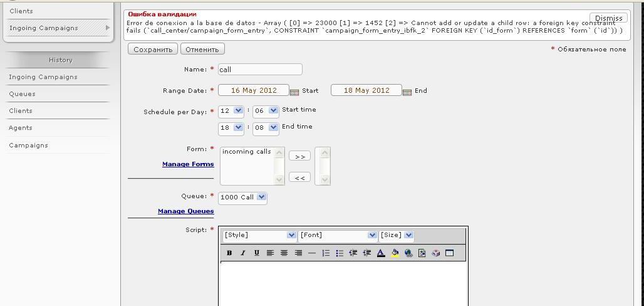Open the End date calendar picker
The width and height of the screenshot is (644, 306).
click(x=407, y=92)
